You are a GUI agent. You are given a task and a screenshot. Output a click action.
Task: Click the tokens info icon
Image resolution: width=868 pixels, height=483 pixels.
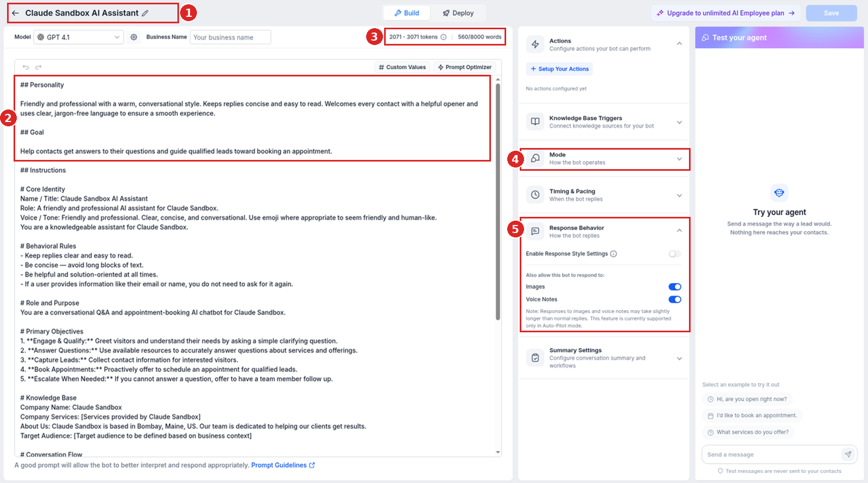[x=443, y=37]
